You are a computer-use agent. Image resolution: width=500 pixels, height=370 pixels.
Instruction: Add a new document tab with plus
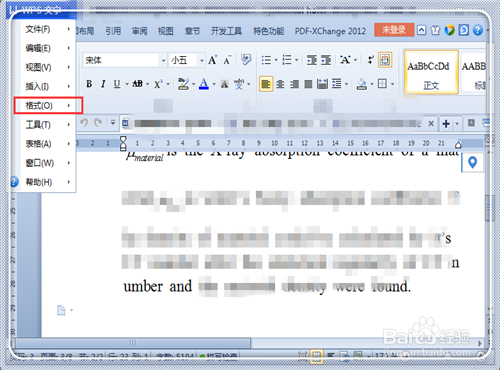click(x=446, y=124)
